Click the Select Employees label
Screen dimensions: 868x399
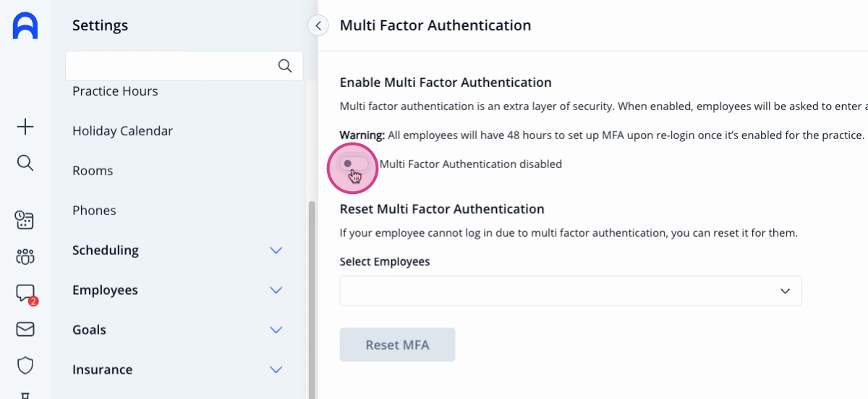385,261
